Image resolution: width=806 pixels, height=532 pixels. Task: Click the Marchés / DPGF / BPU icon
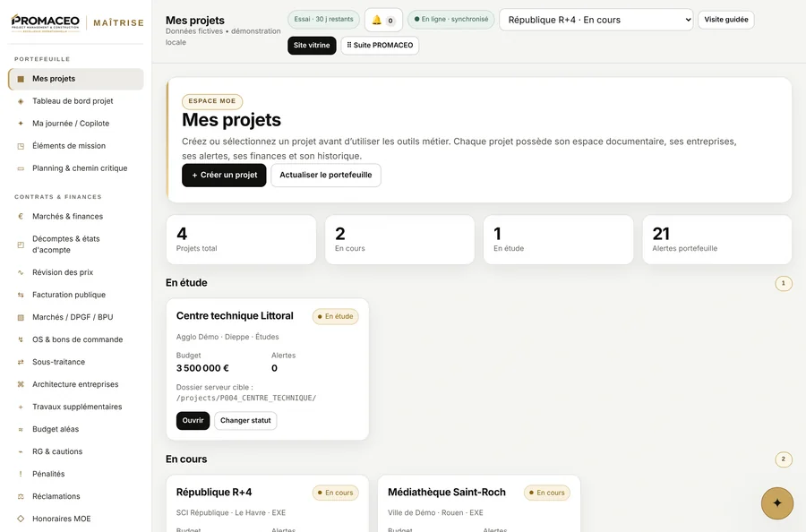[x=21, y=318]
